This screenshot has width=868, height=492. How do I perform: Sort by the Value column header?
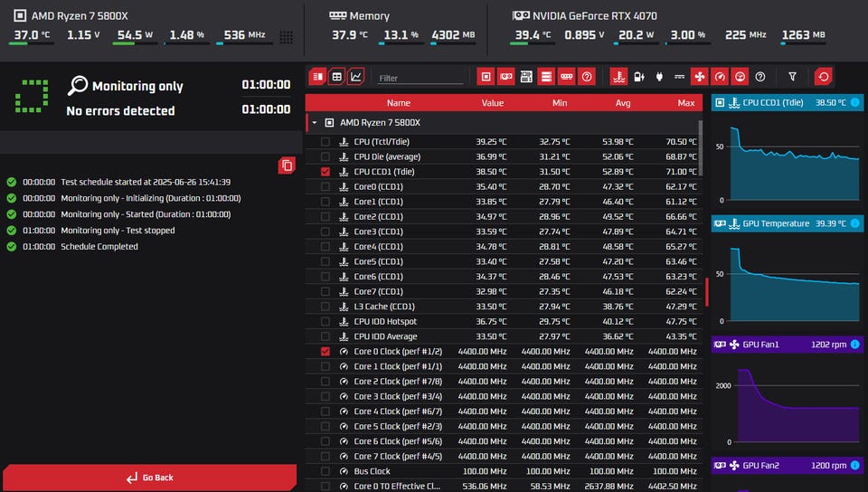492,103
